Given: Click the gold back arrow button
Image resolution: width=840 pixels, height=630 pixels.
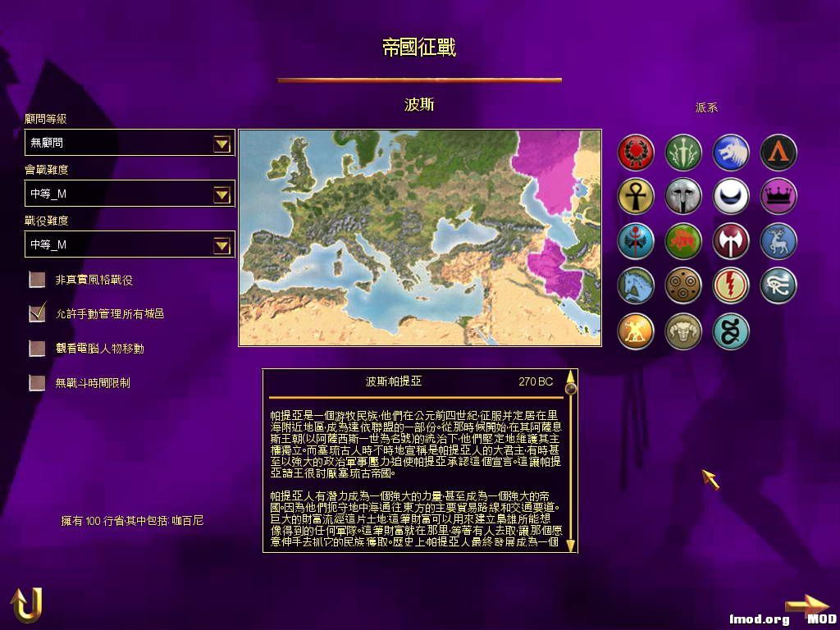Looking at the screenshot, I should click(x=26, y=605).
